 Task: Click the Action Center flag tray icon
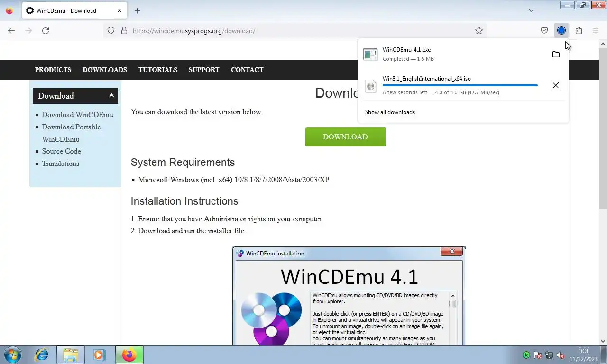tap(538, 355)
